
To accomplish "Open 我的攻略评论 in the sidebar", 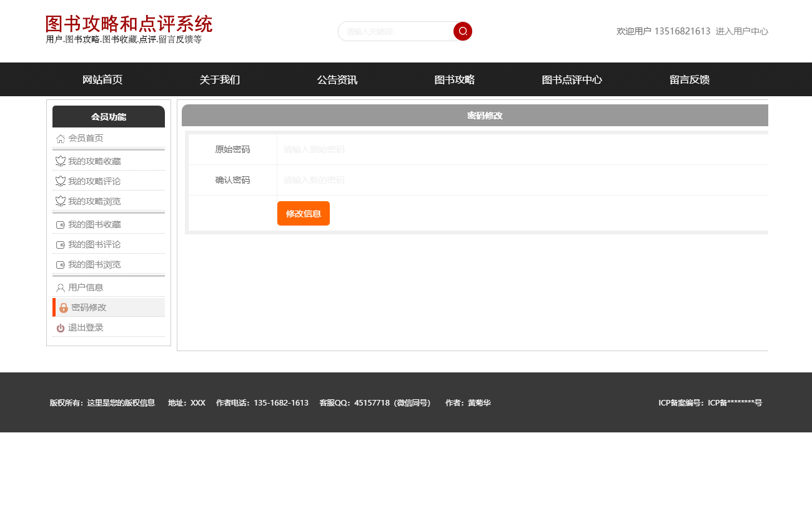I will pos(94,181).
